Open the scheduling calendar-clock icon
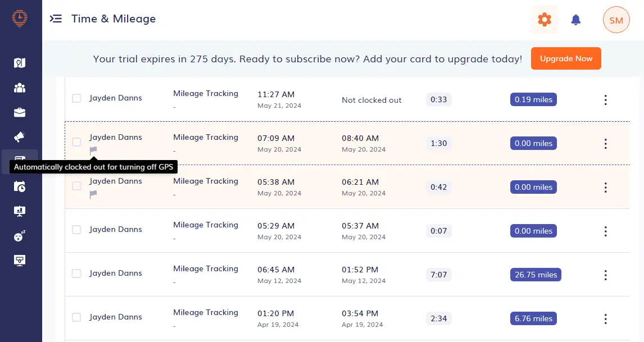The image size is (644, 342). (x=20, y=186)
